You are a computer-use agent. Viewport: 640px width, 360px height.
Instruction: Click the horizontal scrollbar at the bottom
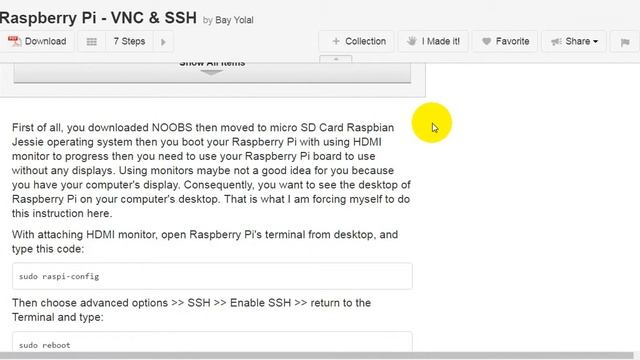tap(316, 356)
